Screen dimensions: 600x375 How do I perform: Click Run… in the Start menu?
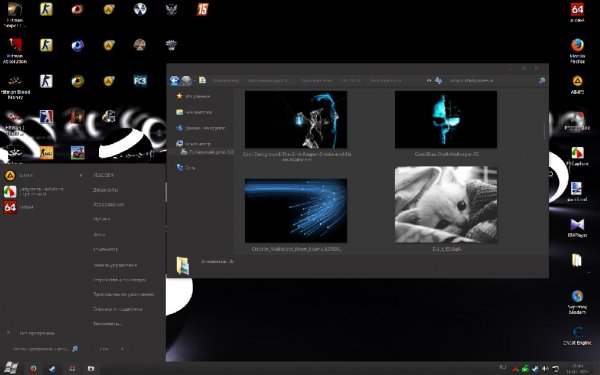pos(108,324)
